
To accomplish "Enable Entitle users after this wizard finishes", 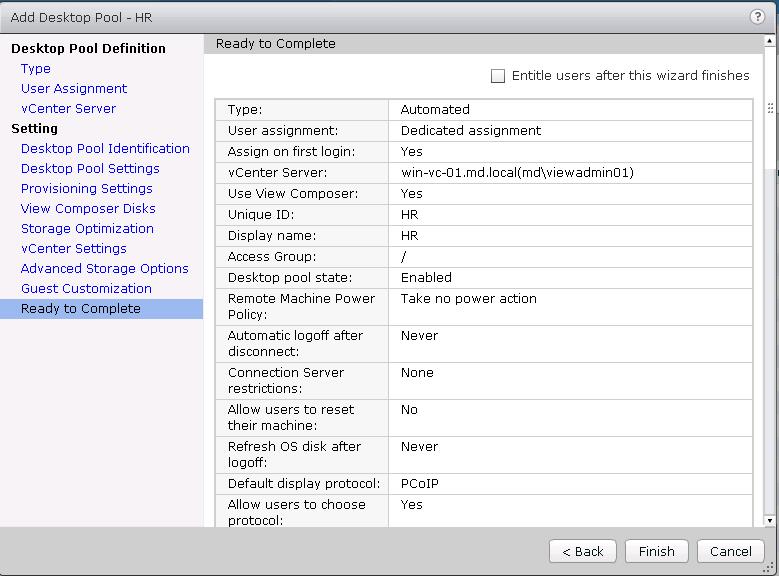I will coord(498,76).
